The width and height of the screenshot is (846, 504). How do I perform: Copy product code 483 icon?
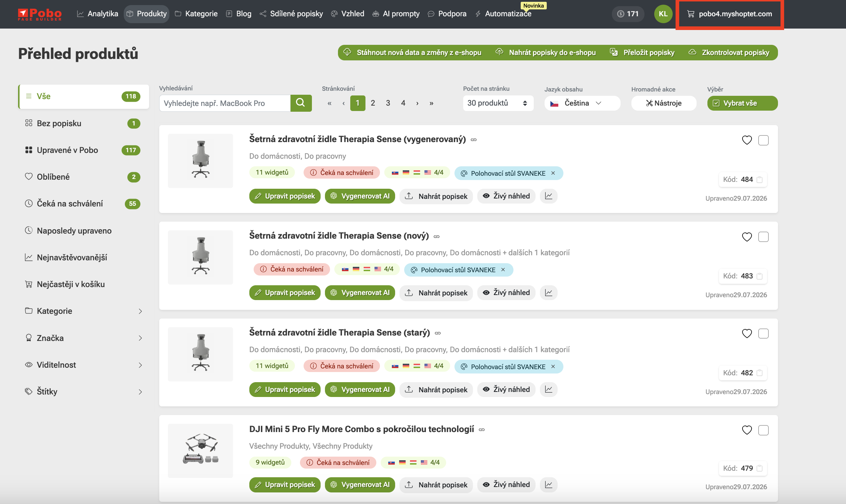pyautogui.click(x=760, y=276)
